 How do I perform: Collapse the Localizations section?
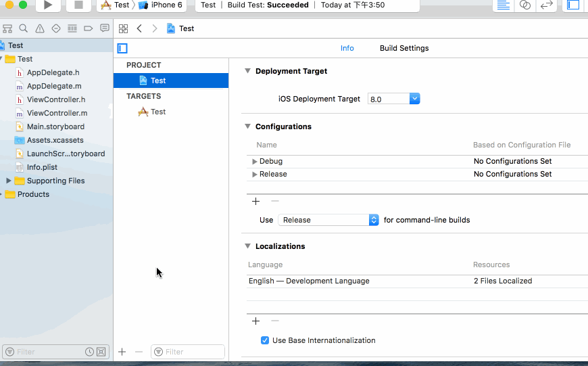[x=247, y=246]
